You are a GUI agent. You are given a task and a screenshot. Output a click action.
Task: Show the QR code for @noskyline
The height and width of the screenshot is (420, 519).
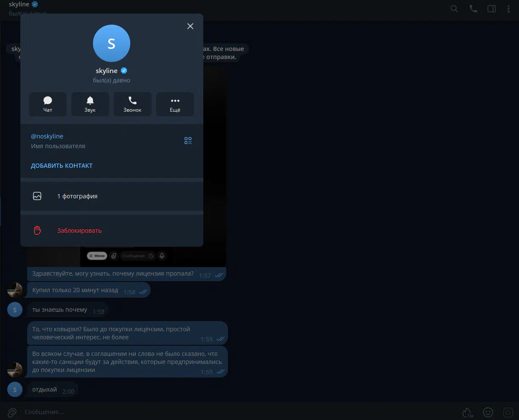point(188,141)
